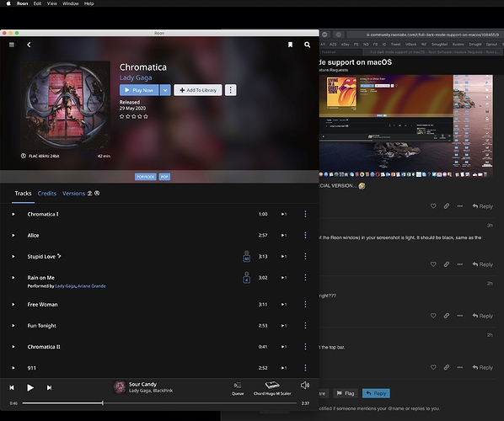Open three-dot menu for Stupid Love

305,257
